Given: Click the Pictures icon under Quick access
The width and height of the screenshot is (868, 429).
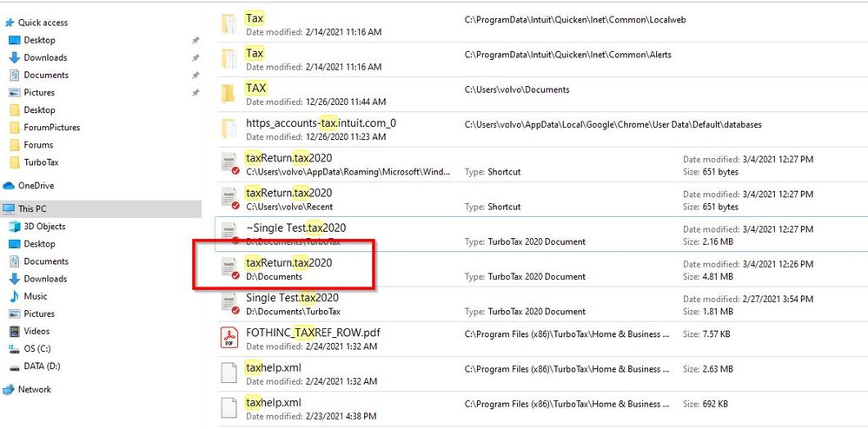Looking at the screenshot, I should pyautogui.click(x=15, y=92).
